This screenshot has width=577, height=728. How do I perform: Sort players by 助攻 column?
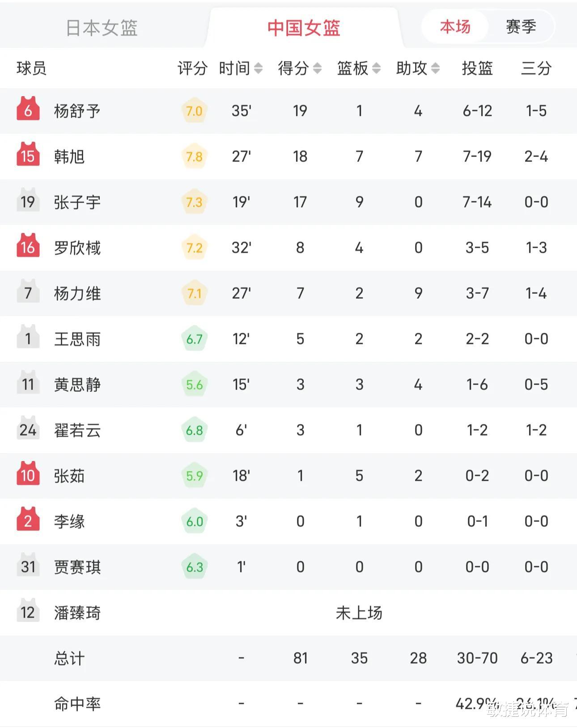coord(418,68)
